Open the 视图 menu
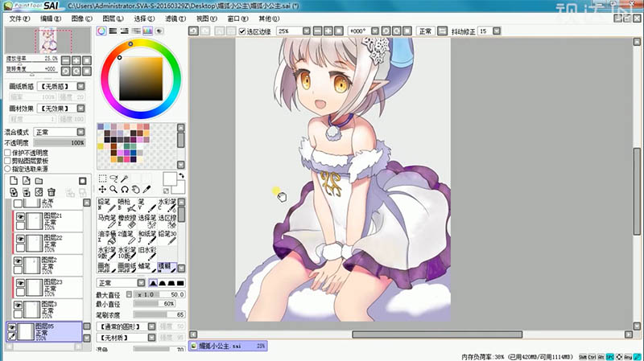This screenshot has width=644, height=361. point(207,18)
